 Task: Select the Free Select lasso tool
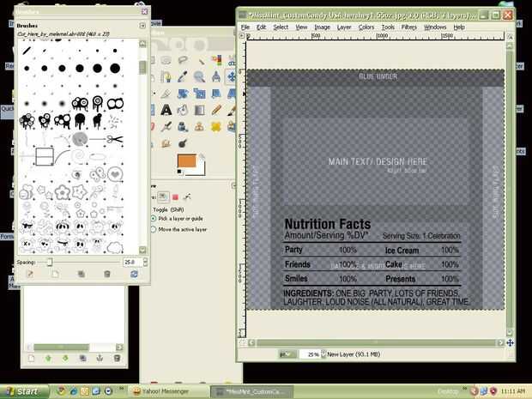tap(183, 60)
